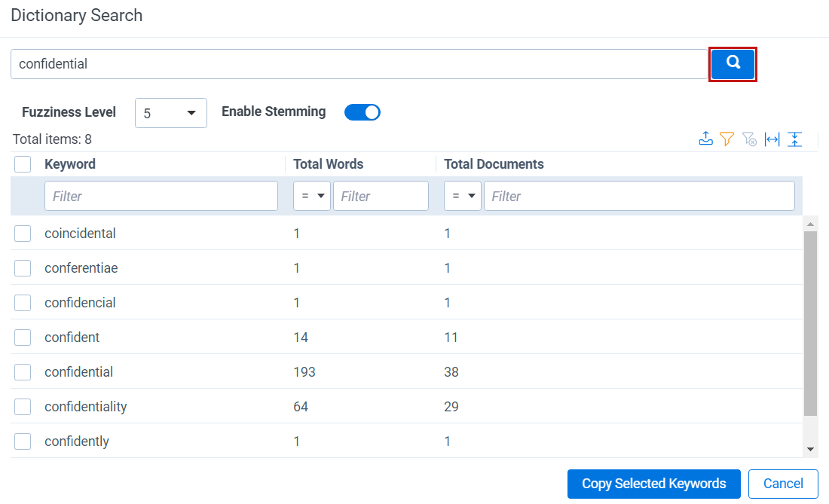Image resolution: width=829 pixels, height=504 pixels.
Task: Focus the dictionary search text box
Action: click(359, 64)
